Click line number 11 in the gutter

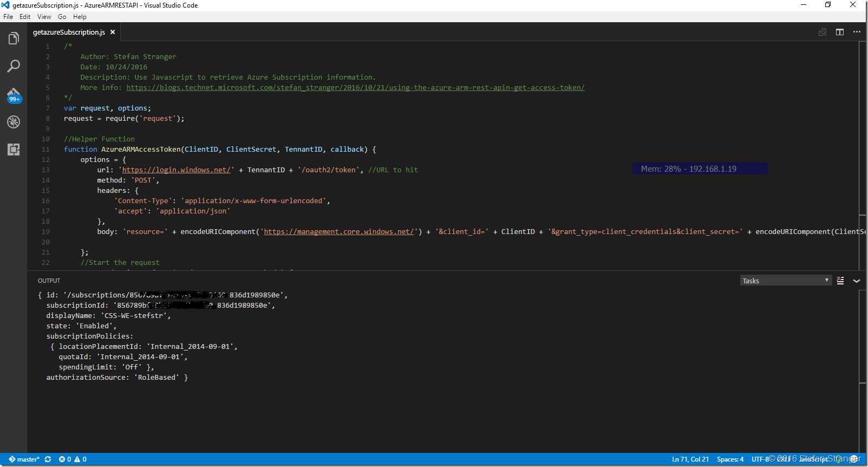(45, 149)
